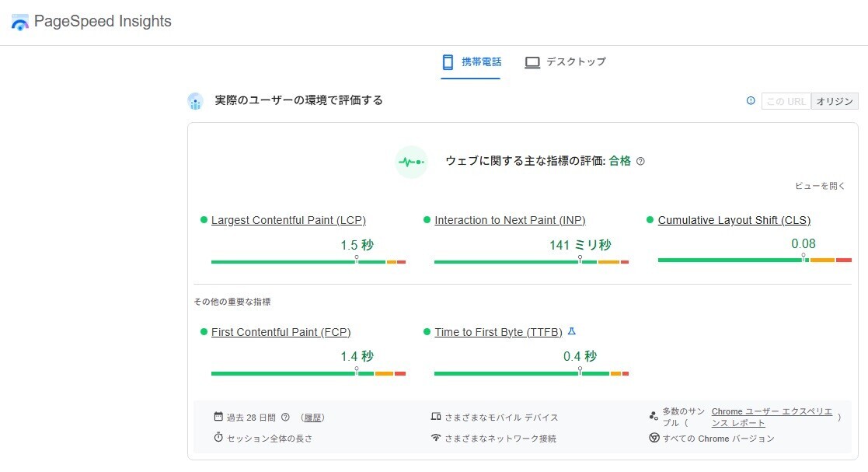Click the desktop laptop icon in tabs
The width and height of the screenshot is (868, 472).
(x=532, y=63)
